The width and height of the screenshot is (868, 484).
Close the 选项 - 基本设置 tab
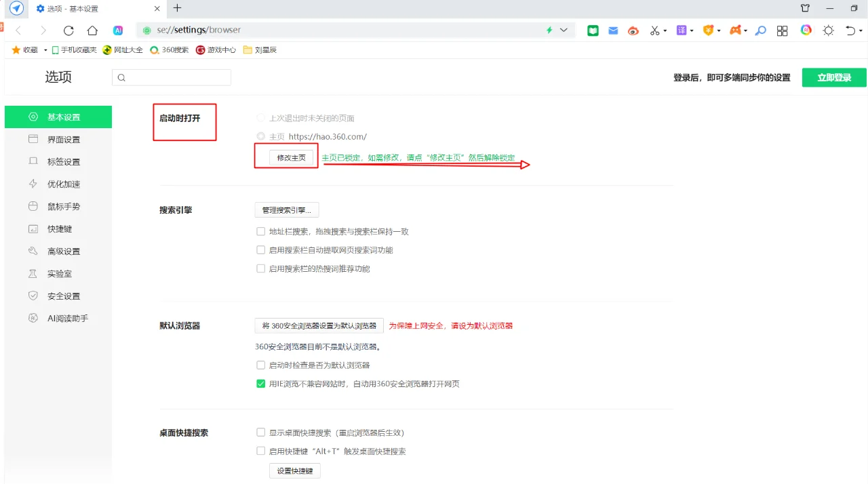(157, 8)
